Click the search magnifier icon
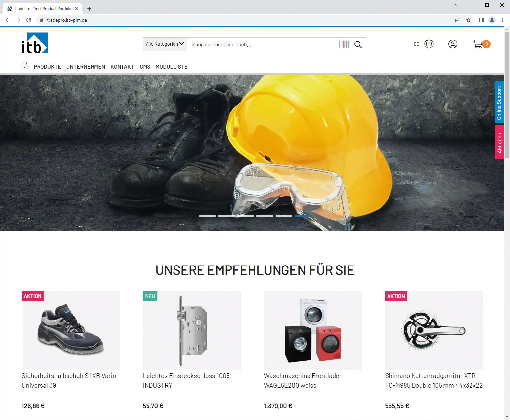510x420 pixels. [x=358, y=44]
